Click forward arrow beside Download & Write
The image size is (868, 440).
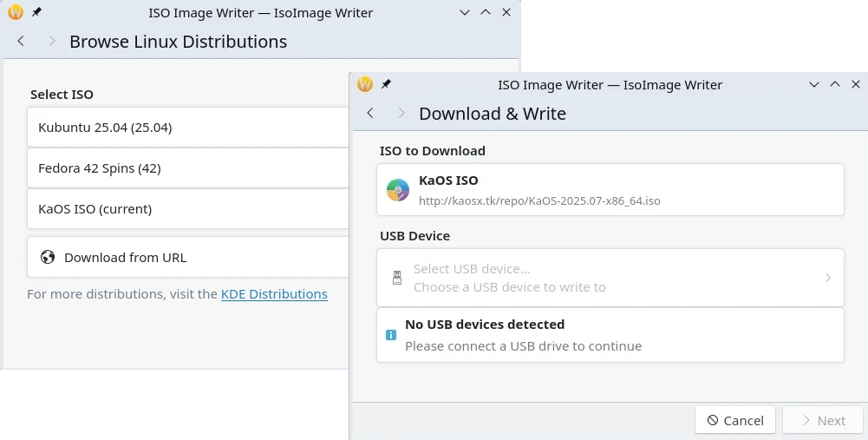pos(401,114)
